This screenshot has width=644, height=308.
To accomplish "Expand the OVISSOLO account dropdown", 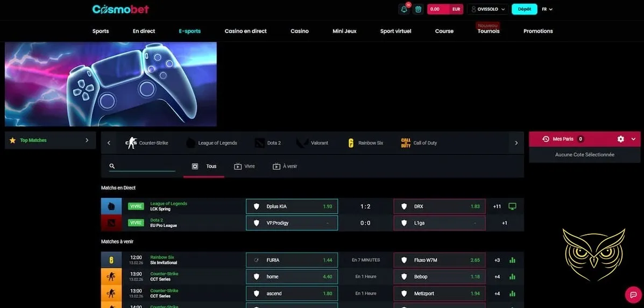I will [488, 9].
